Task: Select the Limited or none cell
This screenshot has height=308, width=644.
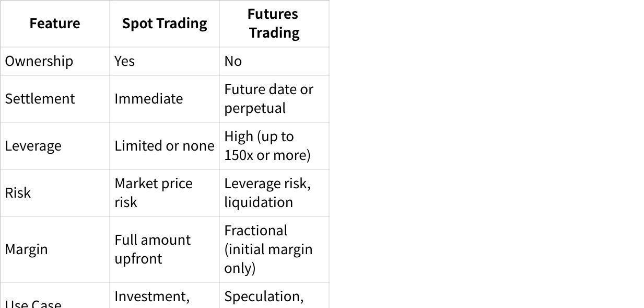Action: tap(165, 146)
